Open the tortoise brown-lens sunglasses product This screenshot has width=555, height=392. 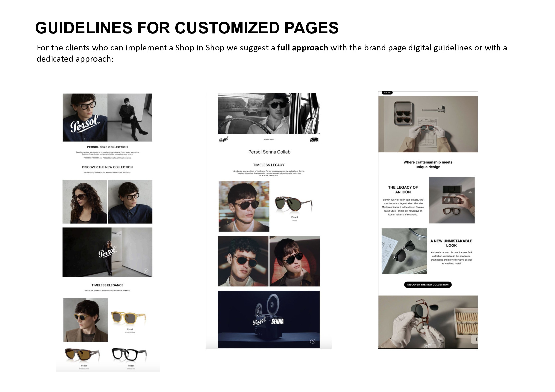[82, 355]
